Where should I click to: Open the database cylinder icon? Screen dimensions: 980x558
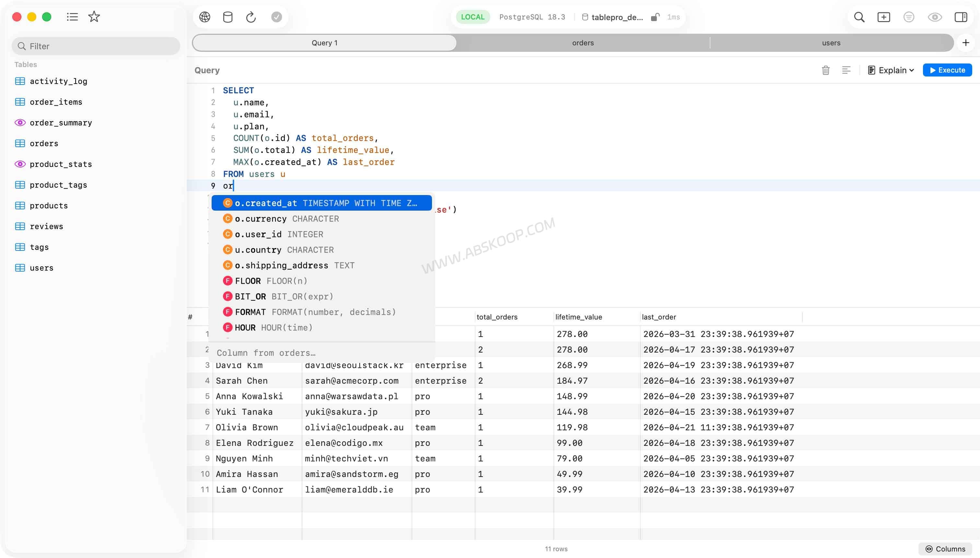click(x=227, y=17)
